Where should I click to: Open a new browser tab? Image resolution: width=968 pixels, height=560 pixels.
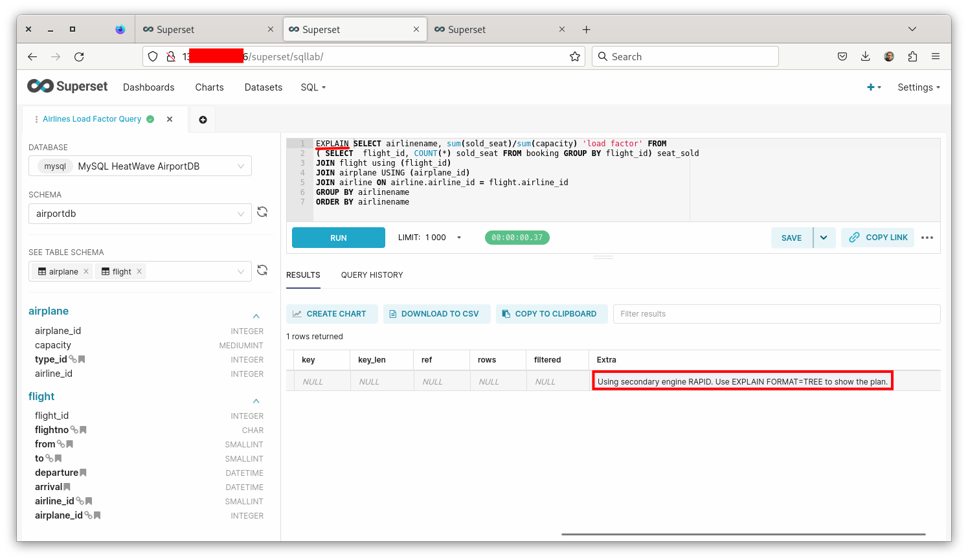[x=586, y=29]
